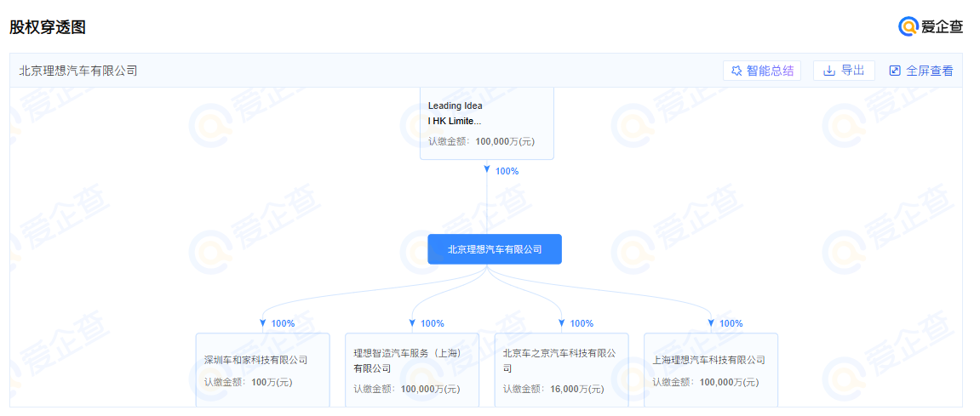Screen dimensions: 980x416
Task: Click 100% label above 理想智造汽车服务
Action: 432,323
